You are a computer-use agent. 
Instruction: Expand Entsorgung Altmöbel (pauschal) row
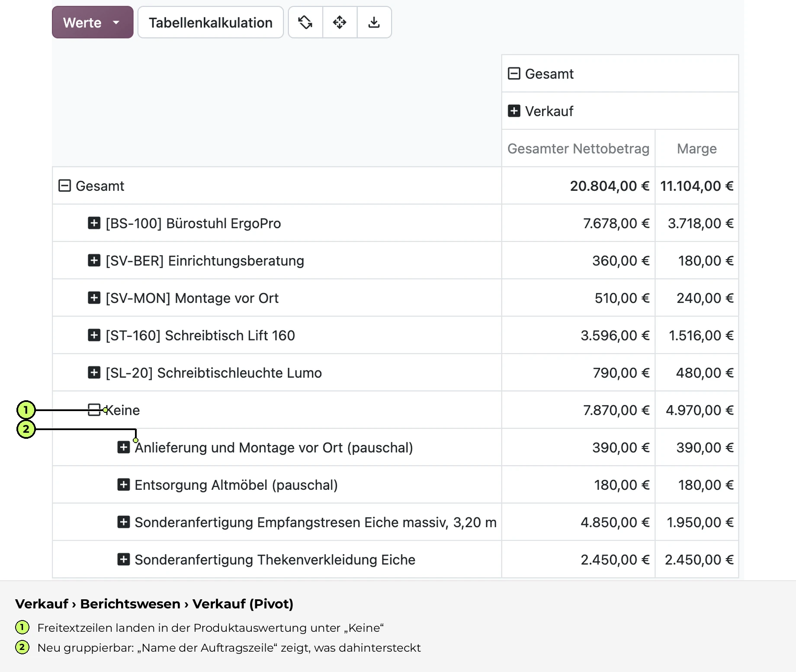tap(124, 485)
